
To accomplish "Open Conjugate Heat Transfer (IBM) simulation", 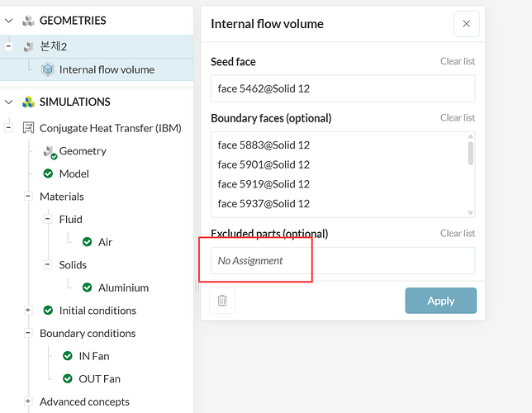I will point(110,128).
